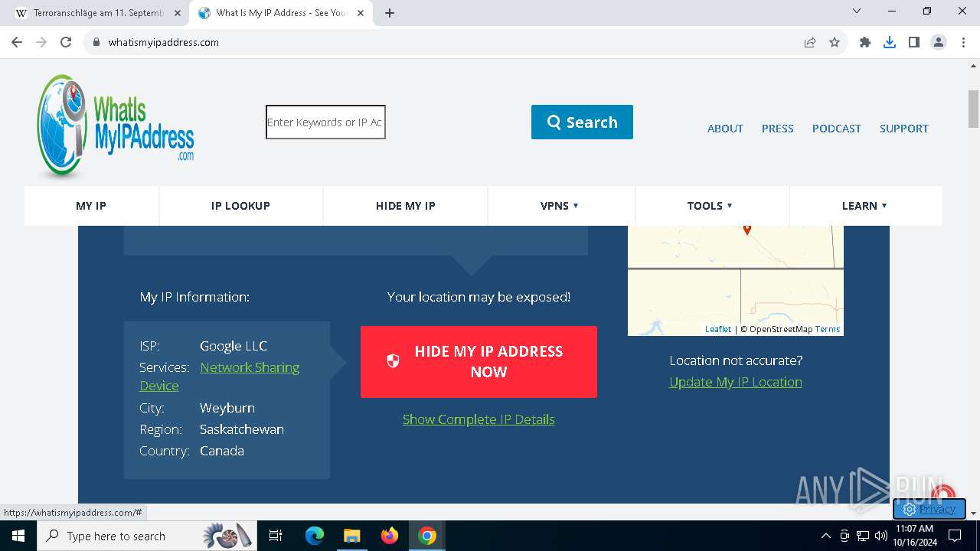Open the ABOUT link
The width and height of the screenshot is (980, 551).
click(x=725, y=129)
